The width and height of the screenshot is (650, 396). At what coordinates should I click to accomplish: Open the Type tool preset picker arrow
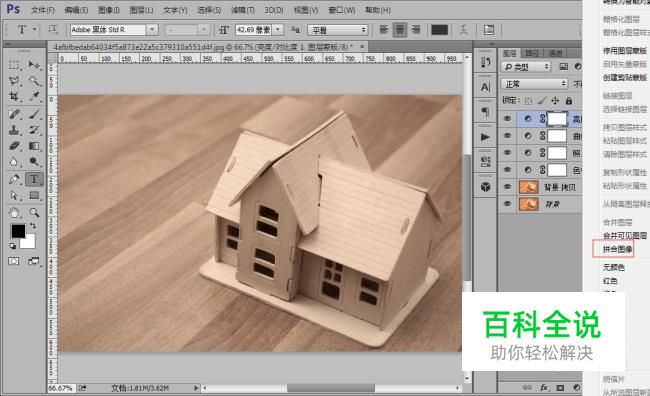pyautogui.click(x=34, y=29)
